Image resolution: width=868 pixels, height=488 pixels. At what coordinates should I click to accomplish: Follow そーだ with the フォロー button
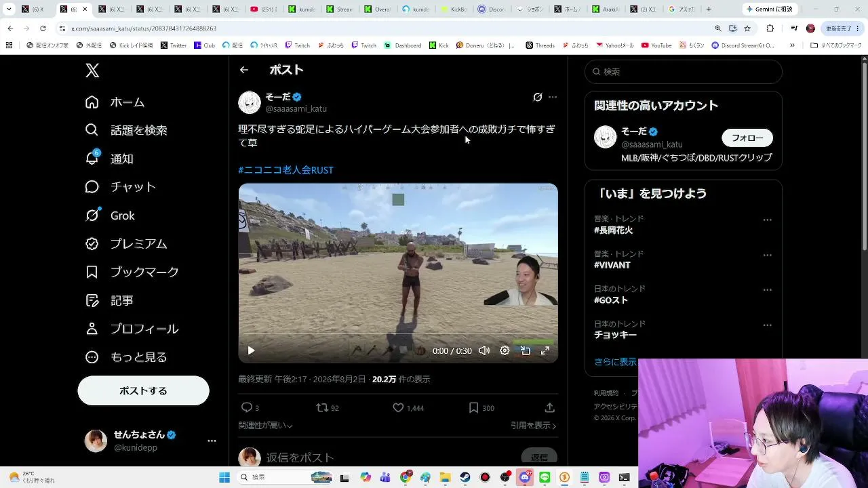[747, 138]
